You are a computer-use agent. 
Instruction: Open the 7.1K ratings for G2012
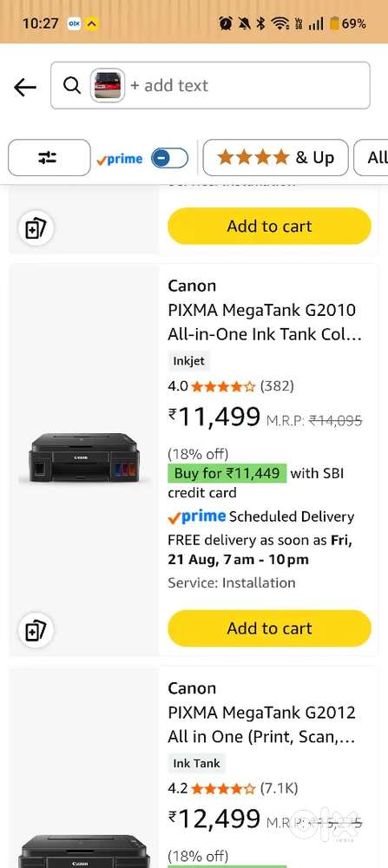[279, 788]
